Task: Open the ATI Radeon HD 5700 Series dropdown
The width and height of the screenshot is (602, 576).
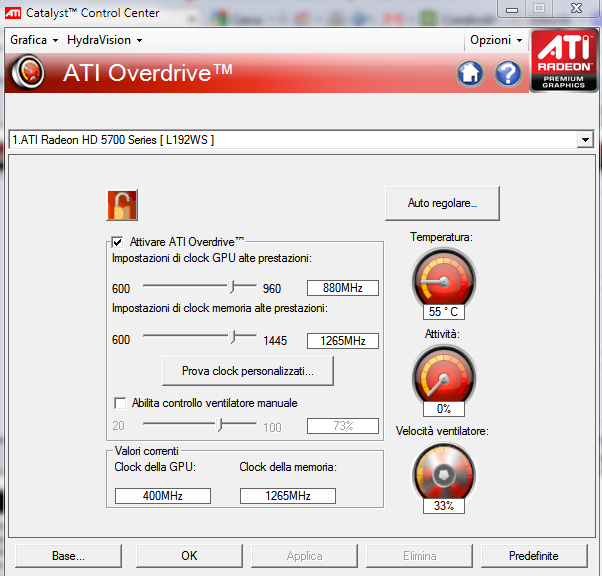Action: (x=585, y=140)
